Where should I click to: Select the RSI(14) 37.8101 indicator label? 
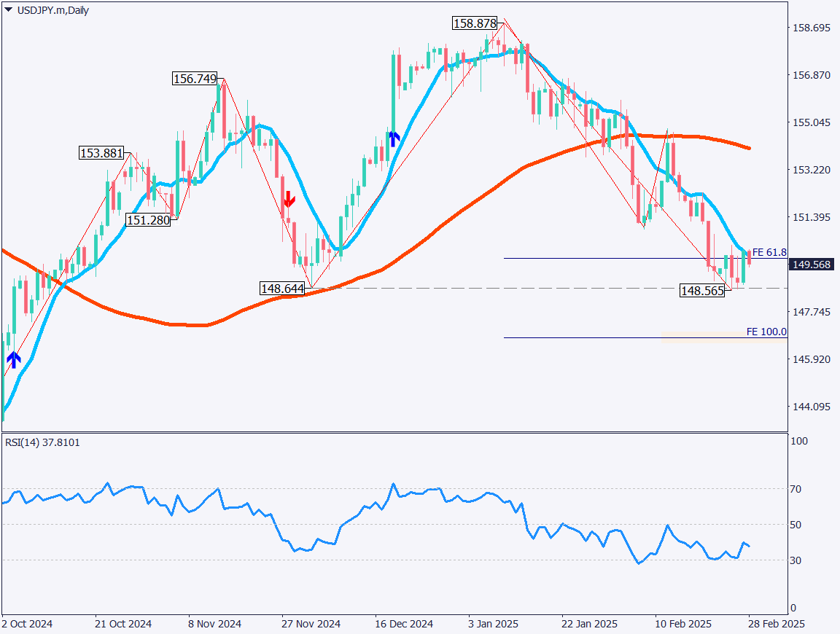[x=40, y=442]
